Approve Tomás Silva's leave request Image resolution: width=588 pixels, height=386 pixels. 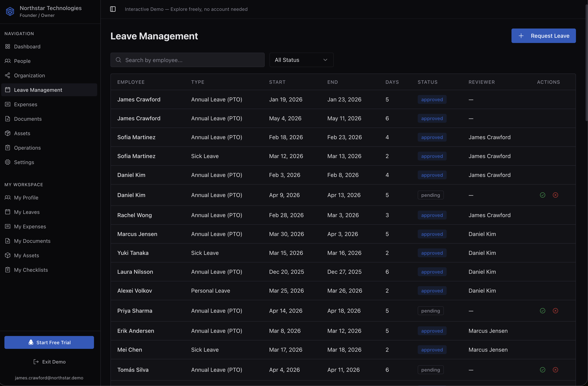point(542,370)
